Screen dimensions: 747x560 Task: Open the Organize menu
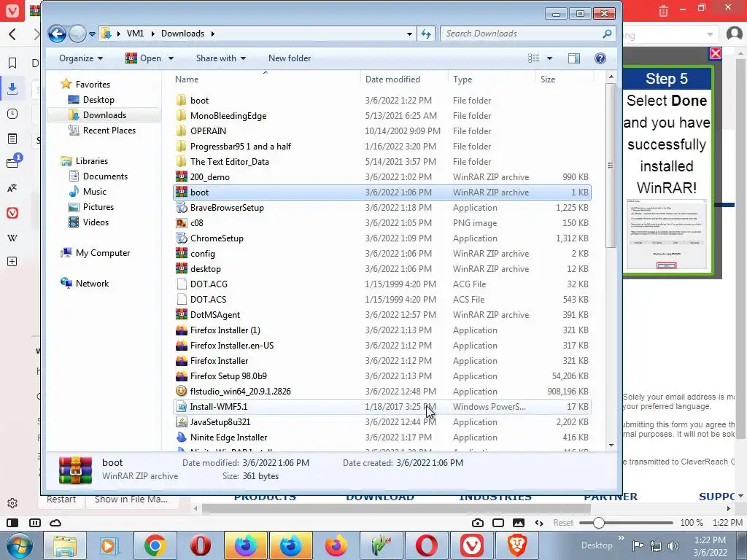click(80, 58)
